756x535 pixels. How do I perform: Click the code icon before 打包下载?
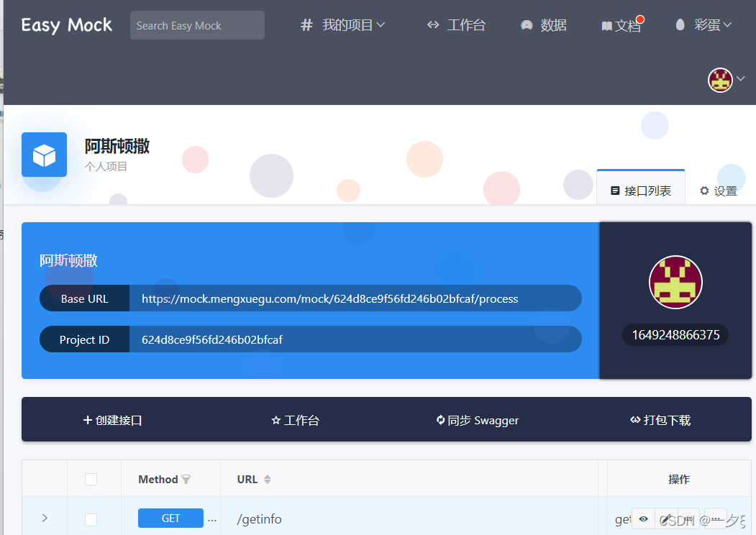pyautogui.click(x=635, y=420)
